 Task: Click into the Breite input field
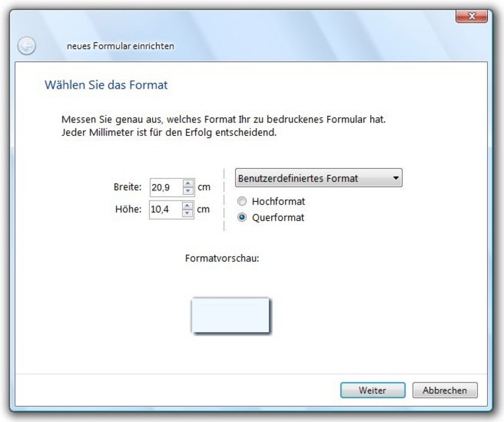(167, 187)
